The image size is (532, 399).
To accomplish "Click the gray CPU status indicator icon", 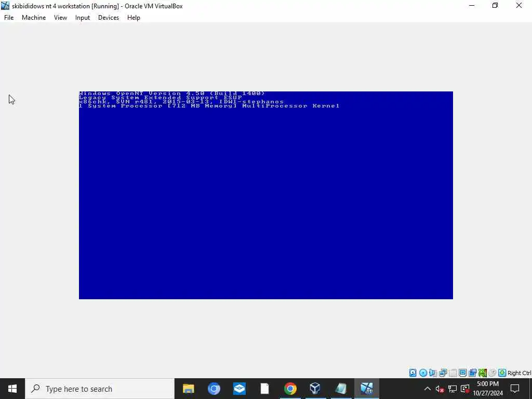I will coord(493,373).
